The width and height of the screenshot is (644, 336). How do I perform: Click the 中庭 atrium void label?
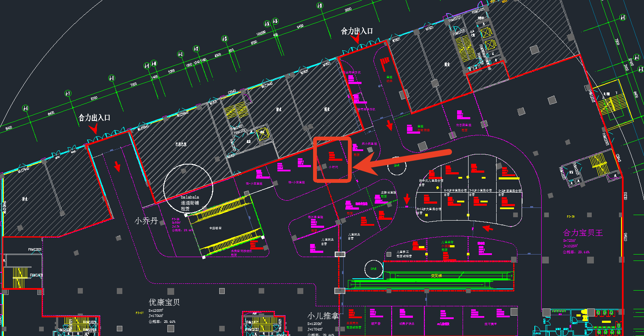(215, 228)
